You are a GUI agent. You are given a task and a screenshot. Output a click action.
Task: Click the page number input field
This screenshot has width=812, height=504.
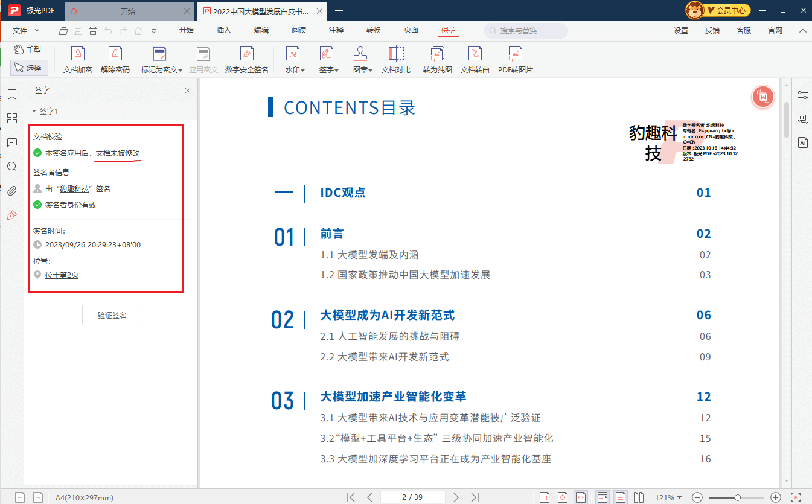(413, 497)
